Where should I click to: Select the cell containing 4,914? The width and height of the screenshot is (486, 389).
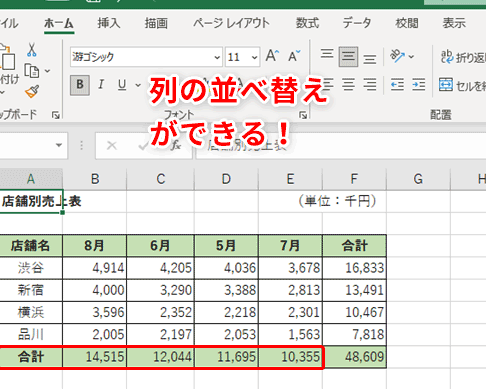tap(94, 268)
